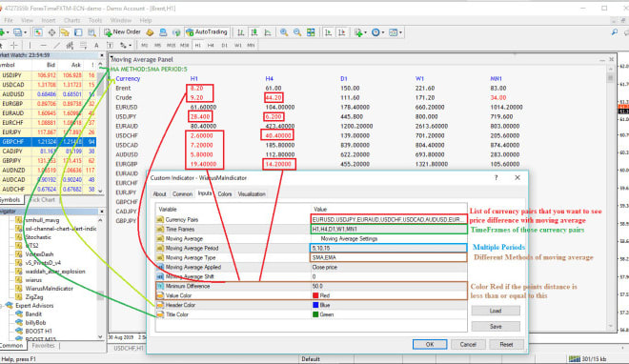Zoom out on the chart

click(x=297, y=32)
